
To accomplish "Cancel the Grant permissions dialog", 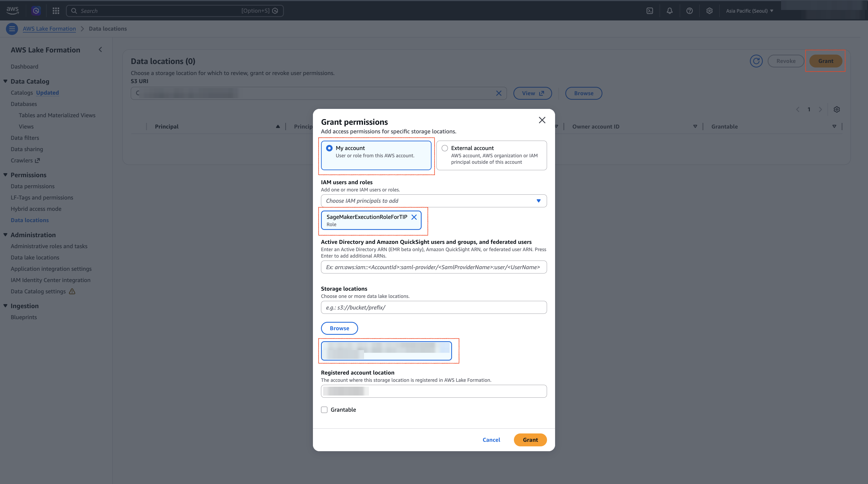I will [491, 440].
